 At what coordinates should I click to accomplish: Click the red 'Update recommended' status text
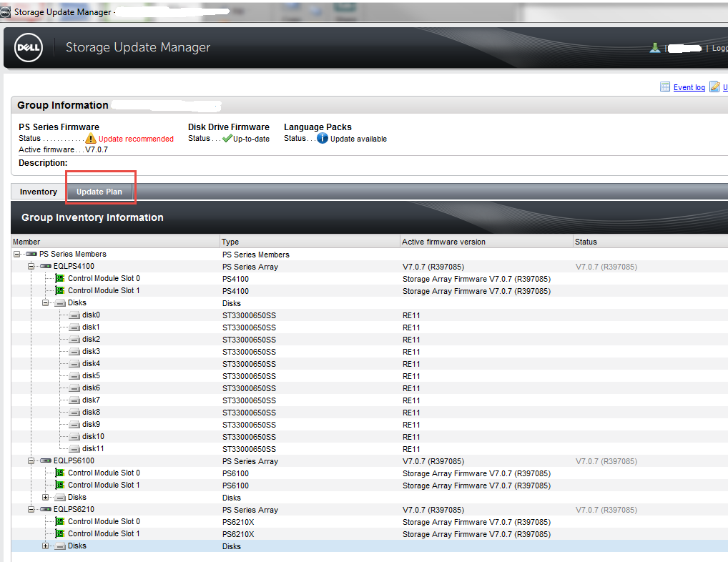[x=136, y=139]
